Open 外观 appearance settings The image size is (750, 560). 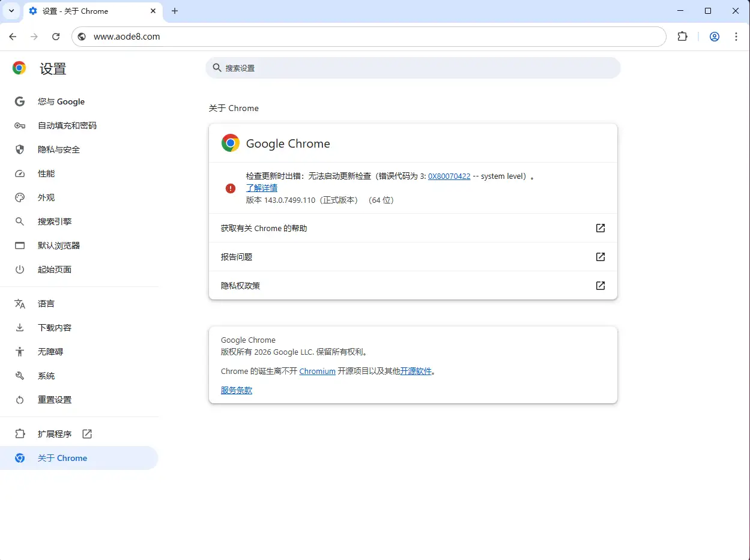[46, 197]
